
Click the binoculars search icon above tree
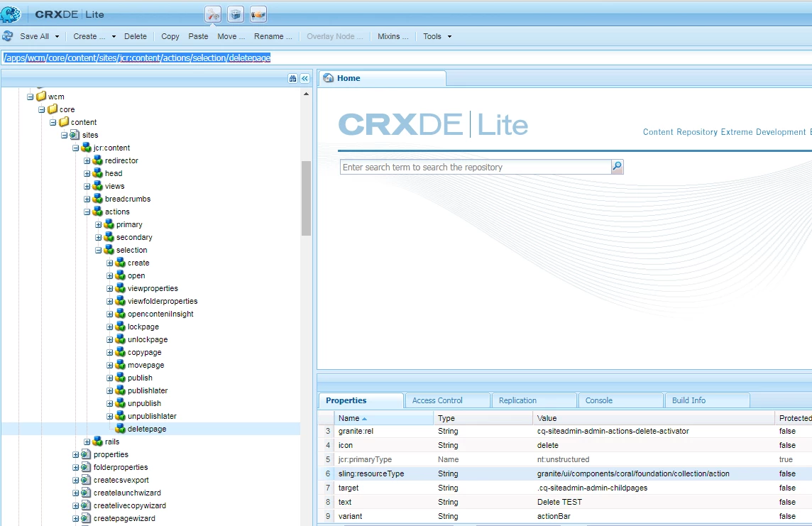(x=292, y=78)
